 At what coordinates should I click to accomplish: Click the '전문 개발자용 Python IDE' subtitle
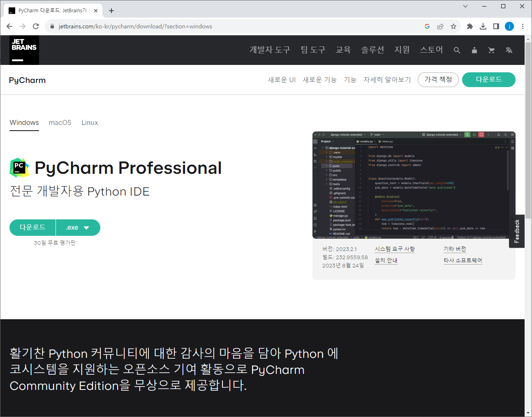pyautogui.click(x=80, y=191)
